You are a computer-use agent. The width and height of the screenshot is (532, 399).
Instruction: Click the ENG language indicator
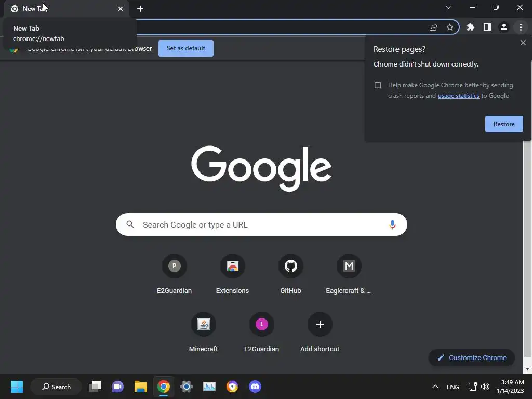click(453, 387)
